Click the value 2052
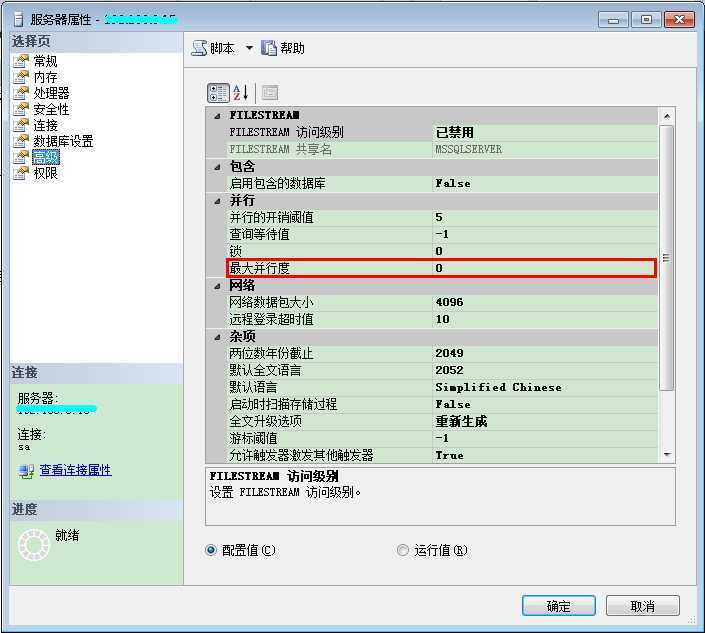705x633 pixels. pos(449,370)
